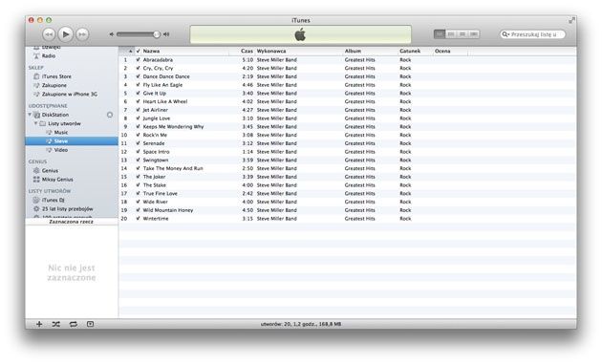Screen dimensions: 602x364
Task: Open Miksy Genius in sidebar
Action: pyautogui.click(x=57, y=180)
